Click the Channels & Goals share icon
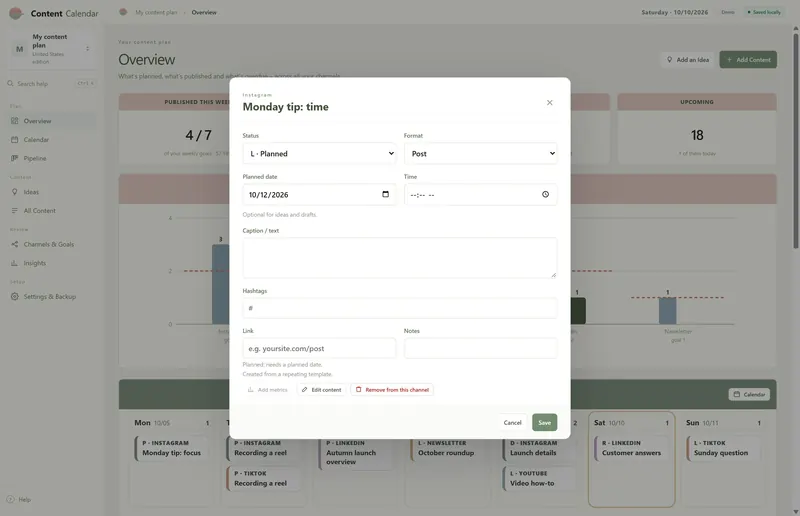800x516 pixels. (14, 244)
